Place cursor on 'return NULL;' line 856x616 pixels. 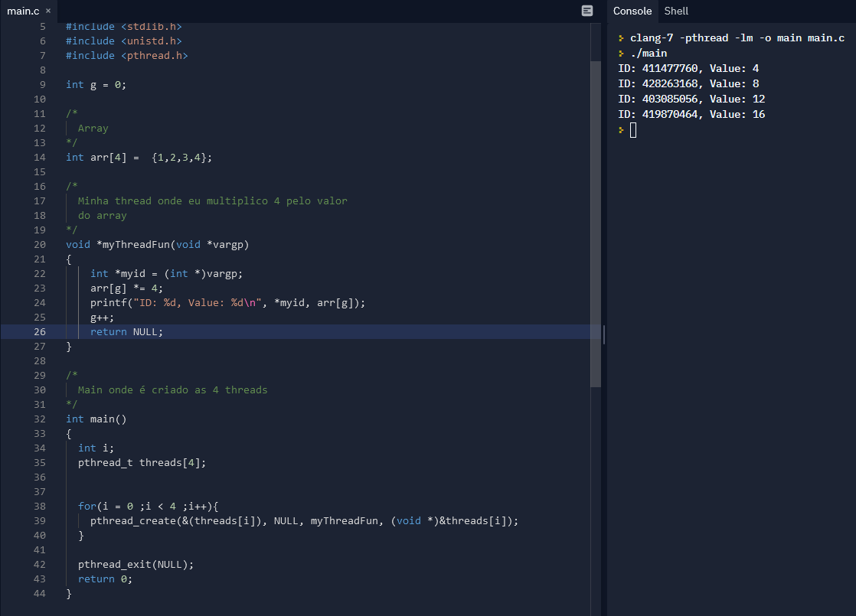[126, 332]
